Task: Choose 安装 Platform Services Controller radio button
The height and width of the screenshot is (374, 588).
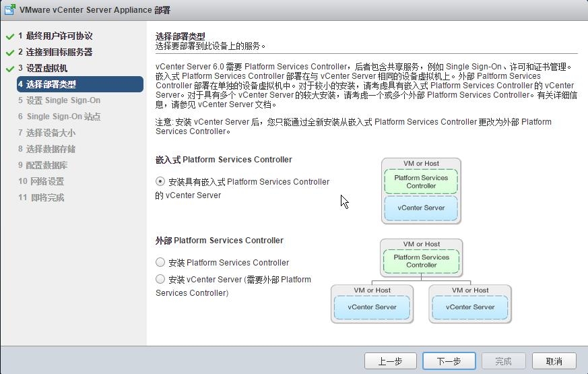Action: click(x=160, y=262)
